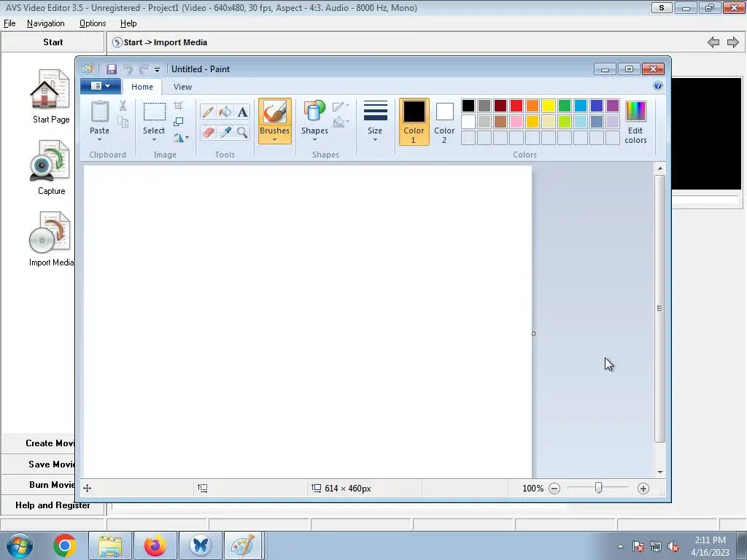Open the Shapes gallery icon

(x=314, y=112)
